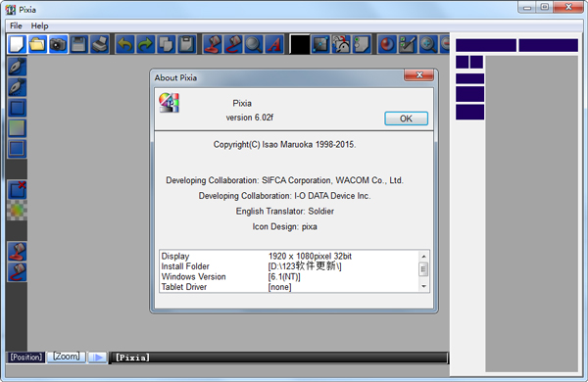Image resolution: width=588 pixels, height=382 pixels.
Task: Save using the floppy disk icon
Action: coord(78,44)
